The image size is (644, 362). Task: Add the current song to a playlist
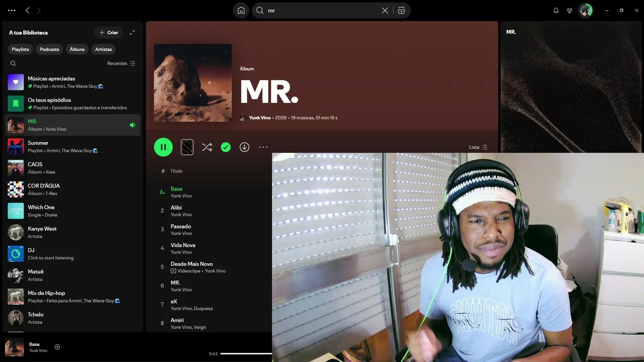(57, 347)
